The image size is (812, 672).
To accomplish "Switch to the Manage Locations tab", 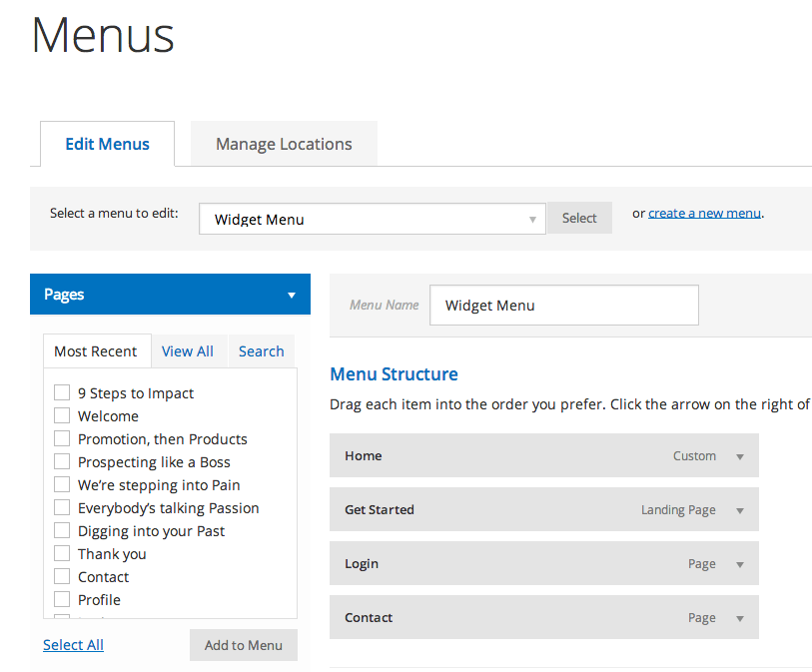I will [x=283, y=144].
